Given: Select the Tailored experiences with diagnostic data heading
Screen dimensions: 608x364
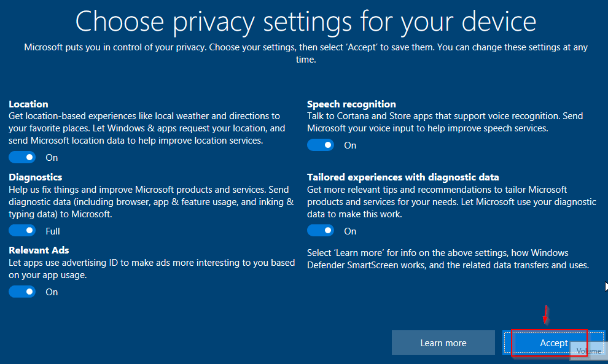Looking at the screenshot, I should tap(403, 177).
